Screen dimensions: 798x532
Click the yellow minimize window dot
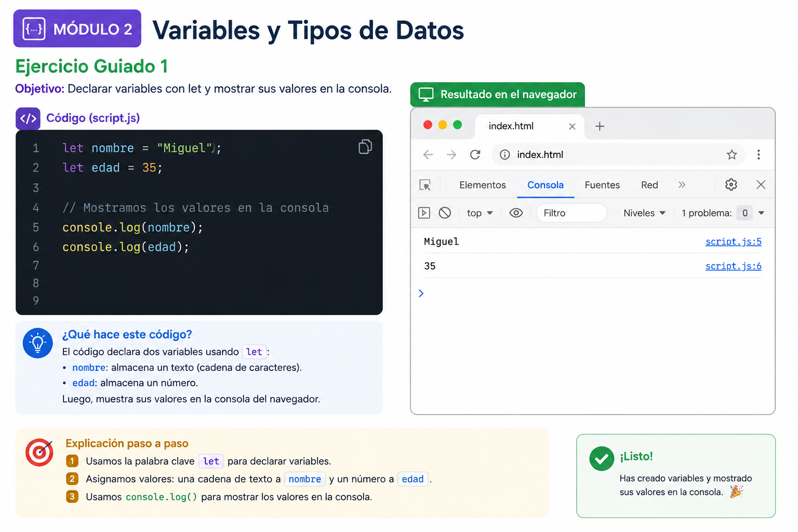[443, 125]
